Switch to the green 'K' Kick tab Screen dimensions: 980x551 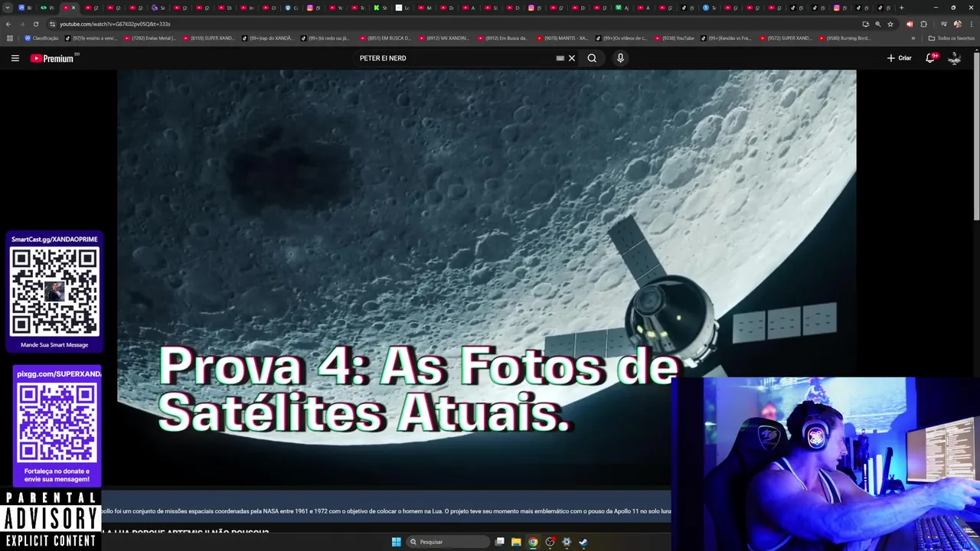[381, 8]
